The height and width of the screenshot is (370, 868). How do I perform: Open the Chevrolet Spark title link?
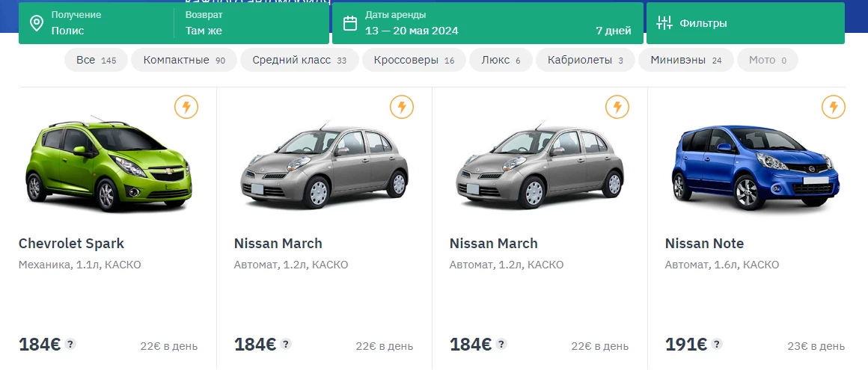[71, 244]
